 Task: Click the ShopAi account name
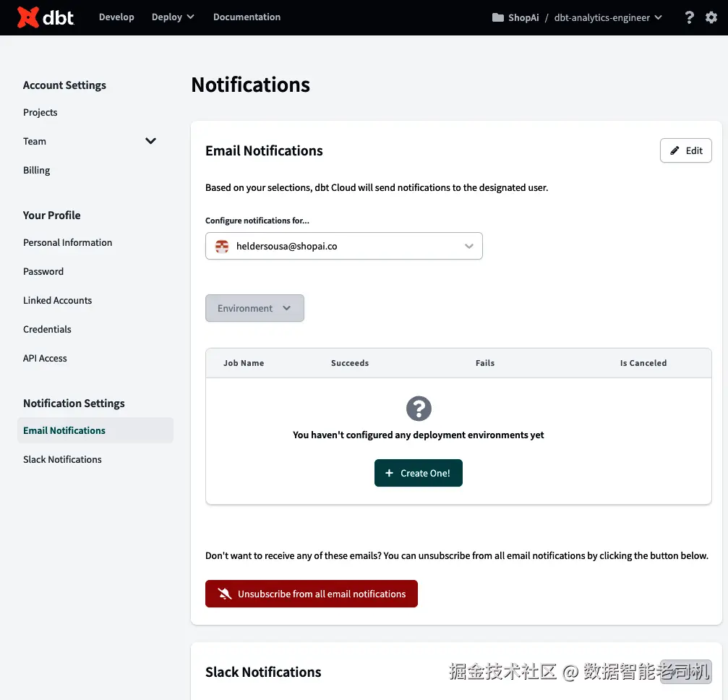point(523,17)
